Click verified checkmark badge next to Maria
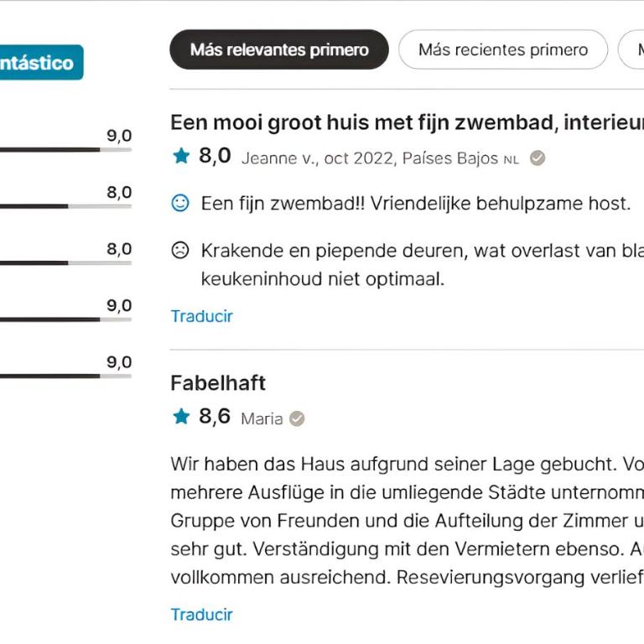Image resolution: width=644 pixels, height=644 pixels. point(297,418)
